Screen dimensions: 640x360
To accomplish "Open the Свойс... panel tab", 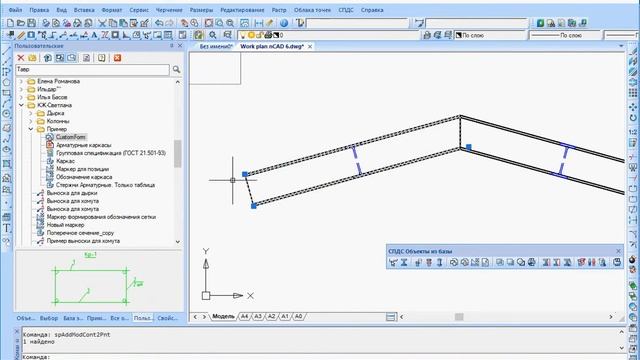I will [x=167, y=318].
